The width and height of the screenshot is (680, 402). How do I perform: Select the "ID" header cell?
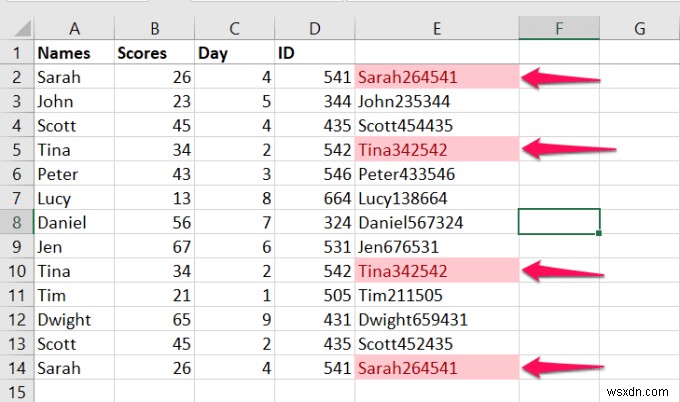[313, 53]
